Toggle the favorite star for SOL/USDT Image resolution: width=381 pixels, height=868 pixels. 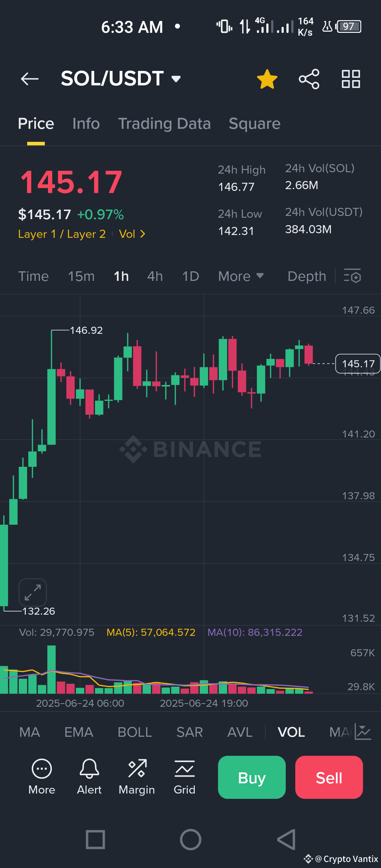(267, 79)
